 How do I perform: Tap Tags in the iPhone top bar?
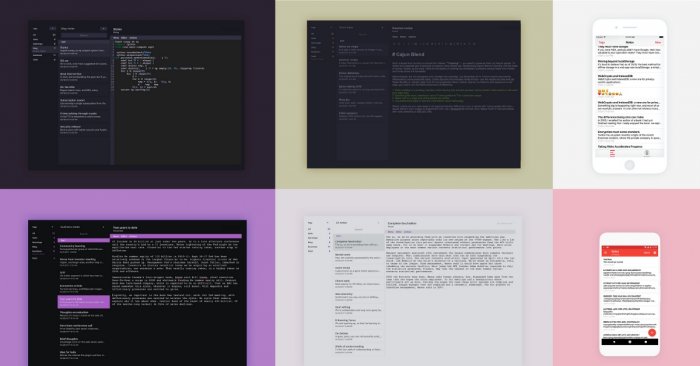click(x=601, y=42)
